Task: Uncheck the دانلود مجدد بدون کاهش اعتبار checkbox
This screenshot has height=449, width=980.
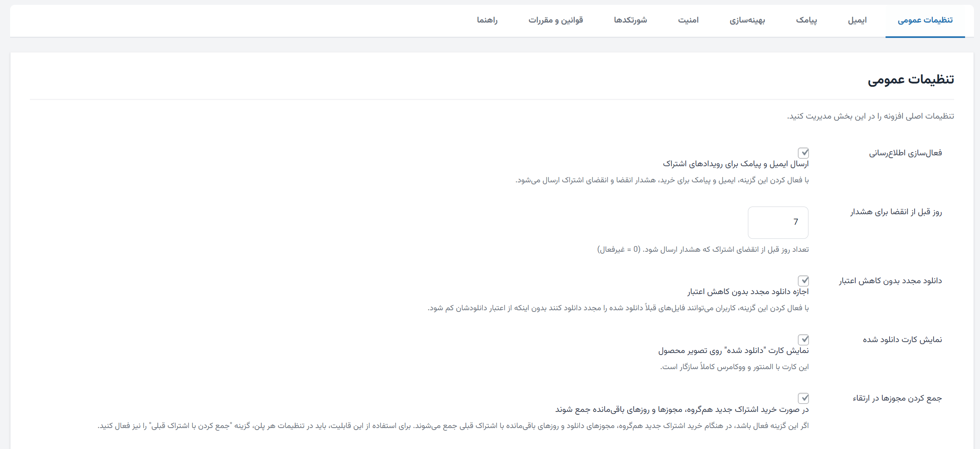Action: pos(803,281)
